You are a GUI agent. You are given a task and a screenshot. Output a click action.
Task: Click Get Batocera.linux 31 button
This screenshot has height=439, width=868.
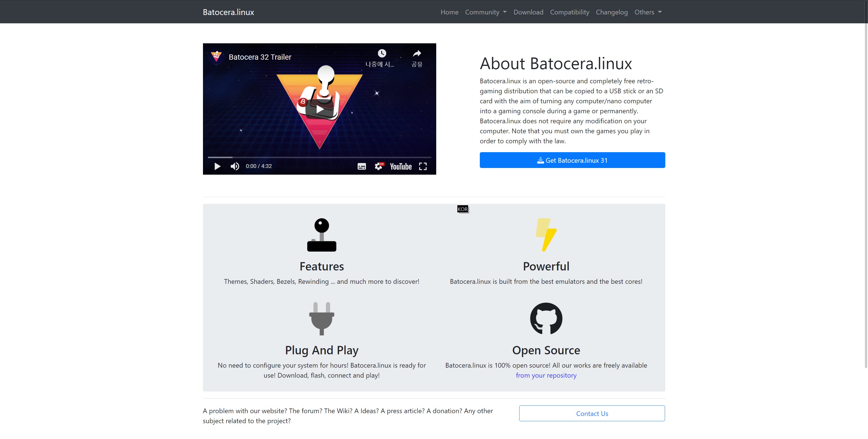572,160
